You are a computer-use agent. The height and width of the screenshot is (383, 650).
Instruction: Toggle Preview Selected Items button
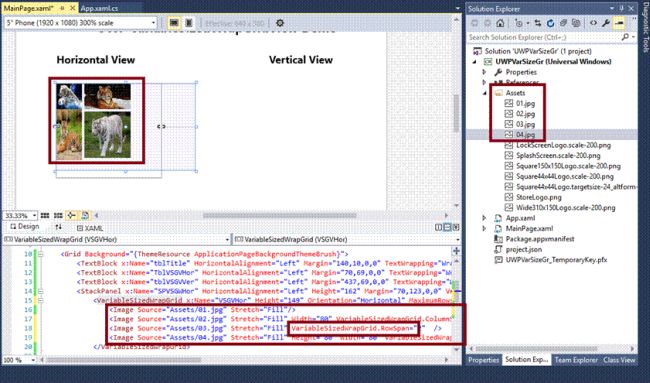point(619,23)
